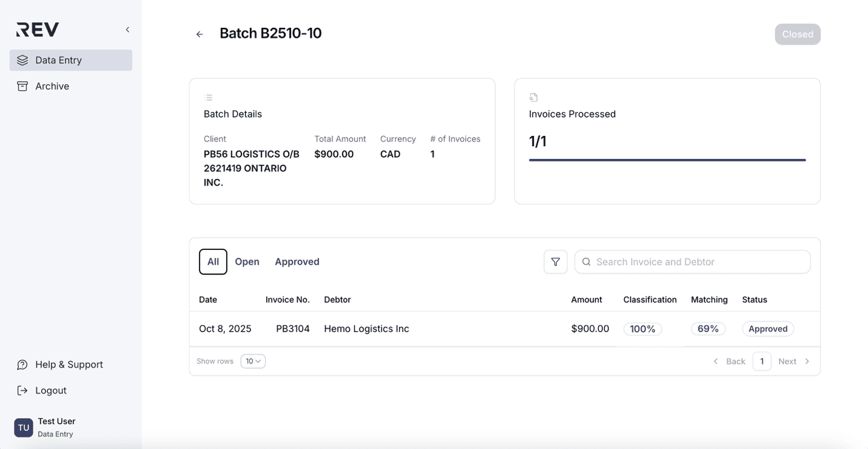Expand the Show rows dropdown
This screenshot has width=868, height=449.
pyautogui.click(x=253, y=362)
